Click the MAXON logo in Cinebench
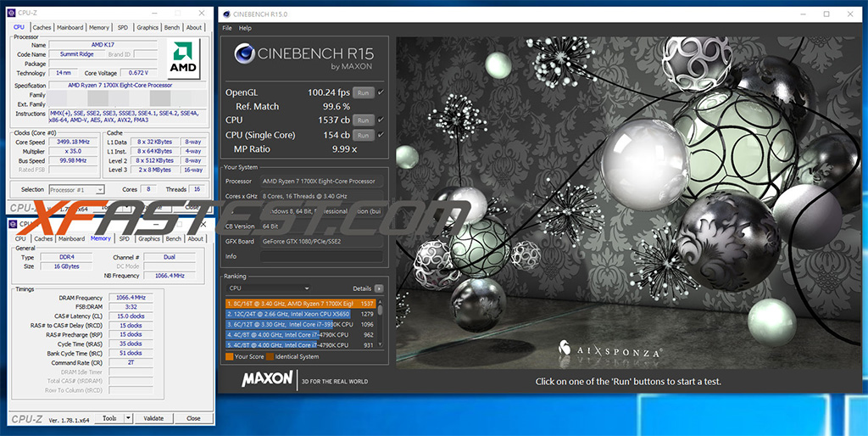 coord(267,380)
